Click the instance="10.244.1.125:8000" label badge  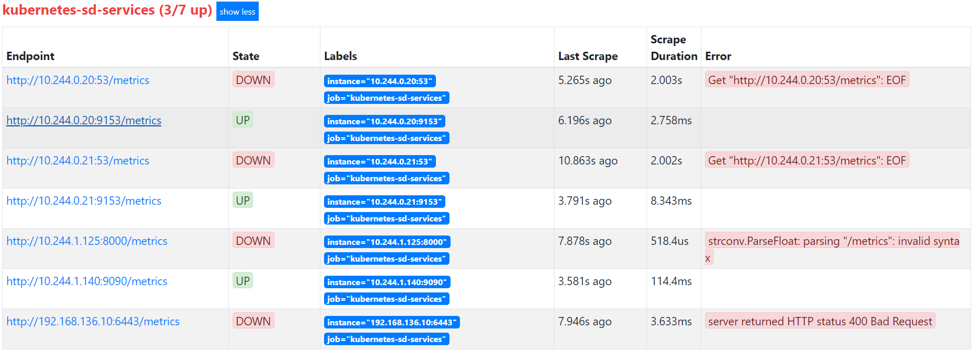pyautogui.click(x=387, y=242)
